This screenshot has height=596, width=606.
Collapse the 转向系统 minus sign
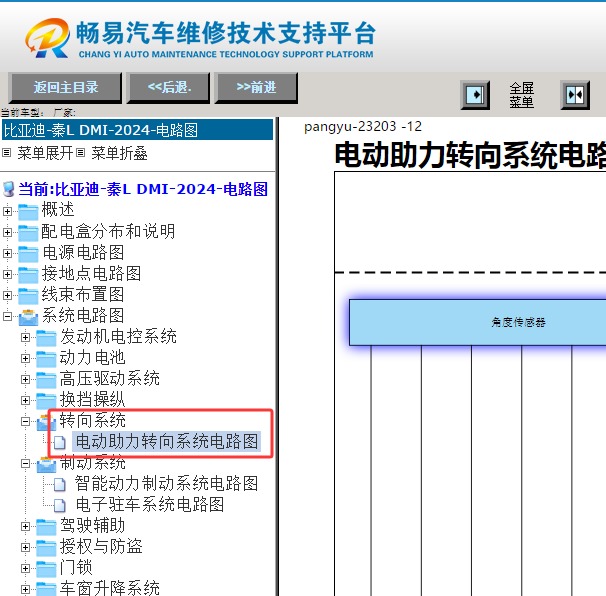[x=26, y=421]
